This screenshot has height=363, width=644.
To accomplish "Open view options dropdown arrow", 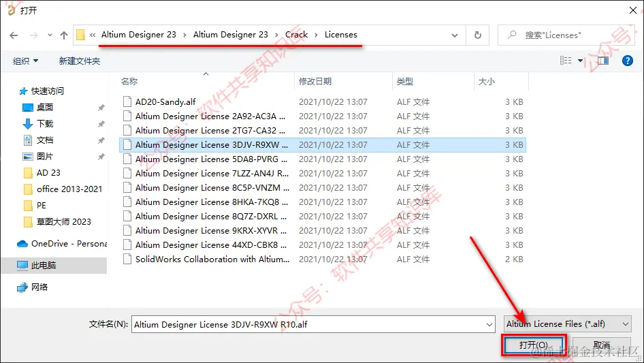I will point(580,61).
